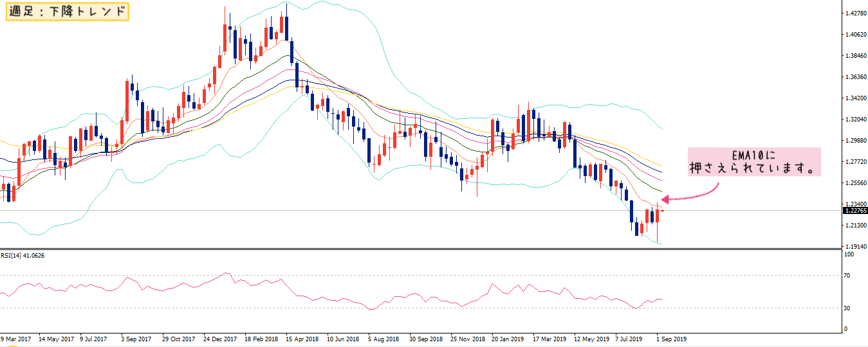Click the 24 Dec 2017 date label

(221, 338)
